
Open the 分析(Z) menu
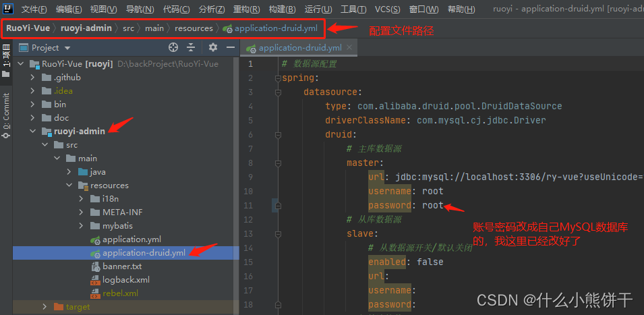(x=212, y=9)
